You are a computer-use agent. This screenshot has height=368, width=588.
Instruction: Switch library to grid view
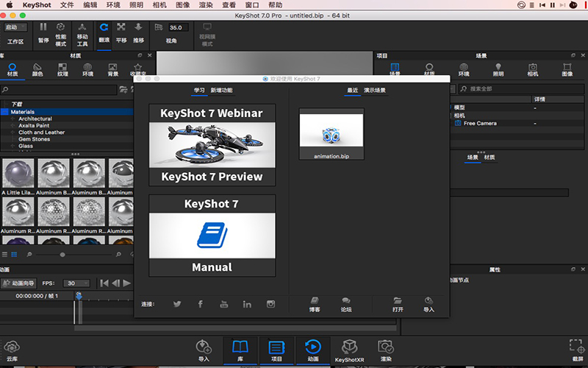tap(14, 255)
